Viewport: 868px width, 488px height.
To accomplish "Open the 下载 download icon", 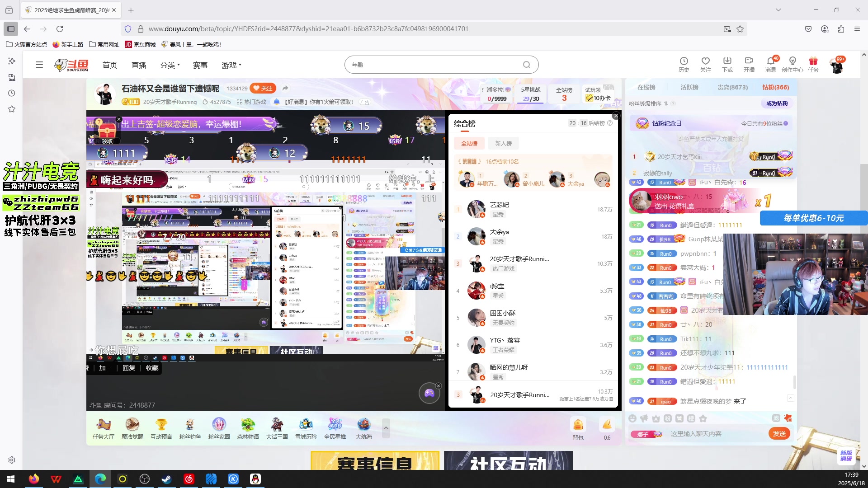I will tap(727, 64).
